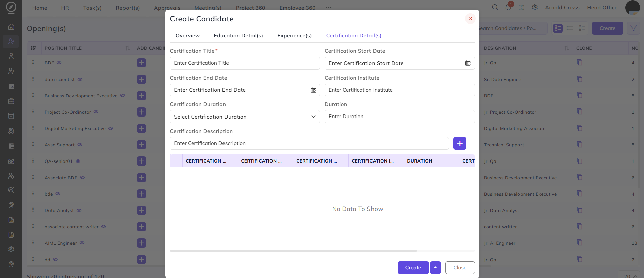Open row menu for Asso Support

point(33,144)
